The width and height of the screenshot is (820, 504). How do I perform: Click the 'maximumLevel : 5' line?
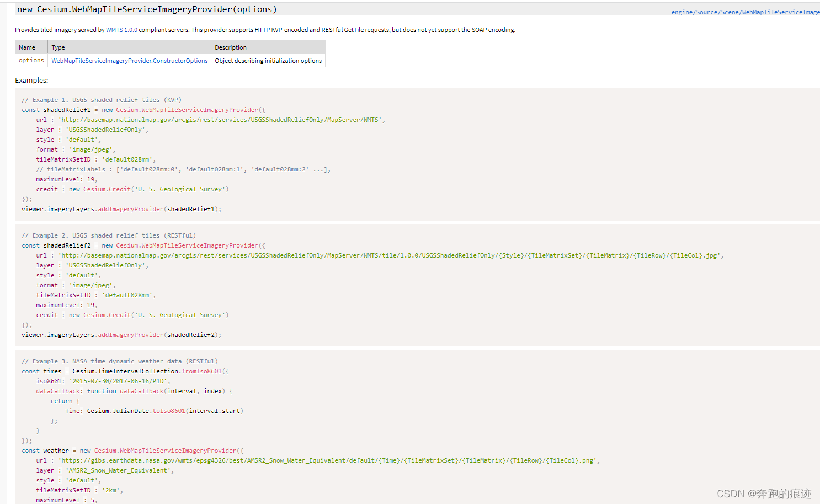(x=66, y=500)
